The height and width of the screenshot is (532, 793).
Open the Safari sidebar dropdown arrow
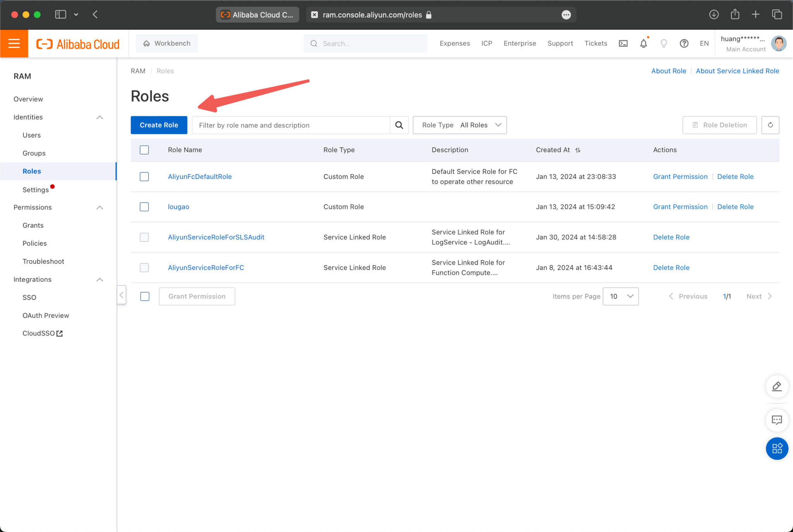click(76, 15)
